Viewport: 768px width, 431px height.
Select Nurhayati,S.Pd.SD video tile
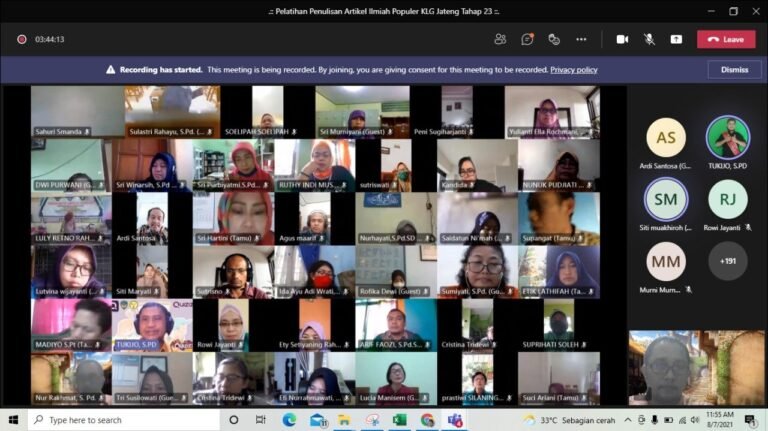[x=396, y=218]
